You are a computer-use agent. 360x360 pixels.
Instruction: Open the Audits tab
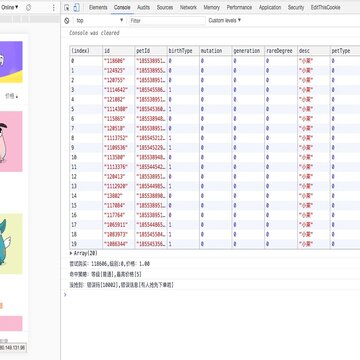pyautogui.click(x=143, y=7)
